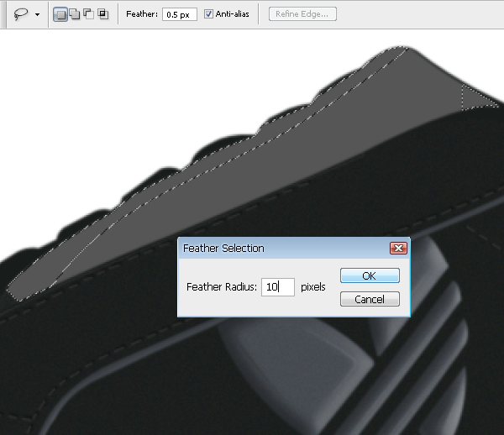504x435 pixels.
Task: Choose Intersect with Selection mode icon
Action: [x=103, y=14]
